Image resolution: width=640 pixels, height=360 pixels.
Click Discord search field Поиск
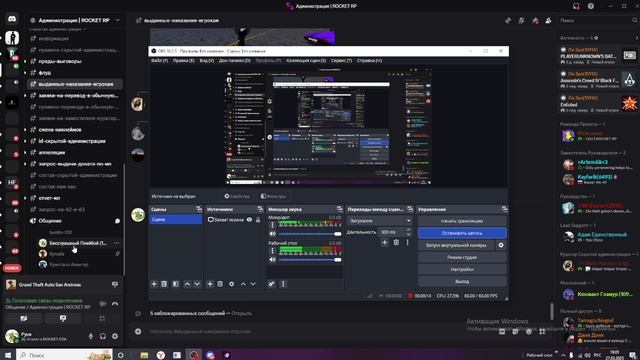[598, 20]
